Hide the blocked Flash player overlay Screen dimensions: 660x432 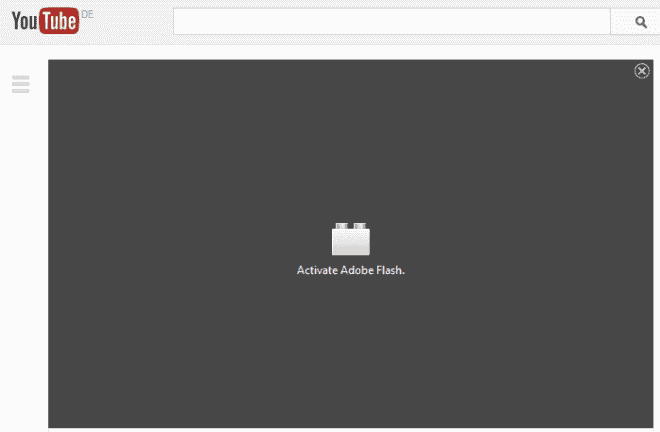(642, 71)
